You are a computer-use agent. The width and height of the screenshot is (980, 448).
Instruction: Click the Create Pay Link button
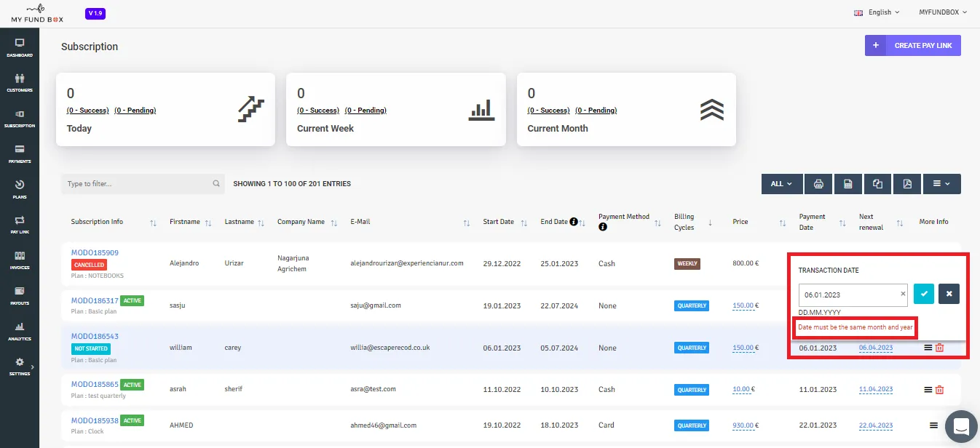click(913, 45)
